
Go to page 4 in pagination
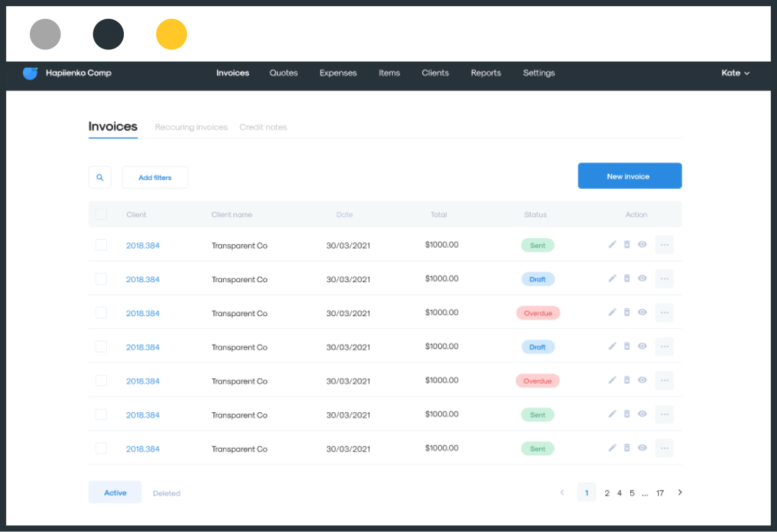pos(619,493)
